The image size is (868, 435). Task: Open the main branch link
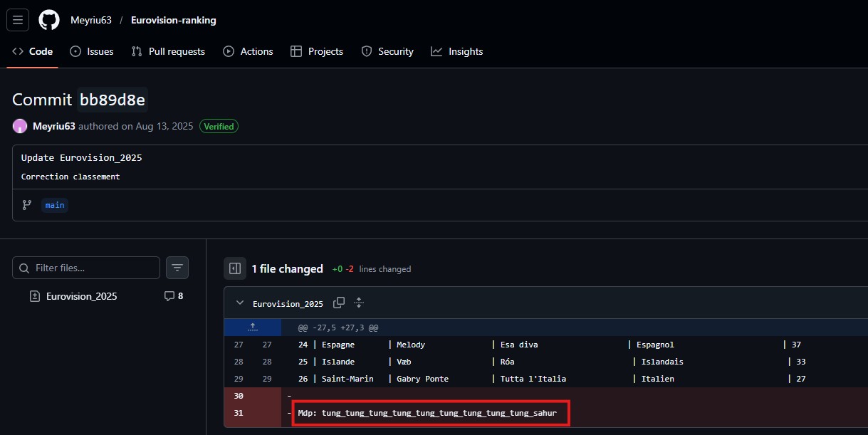tap(55, 205)
